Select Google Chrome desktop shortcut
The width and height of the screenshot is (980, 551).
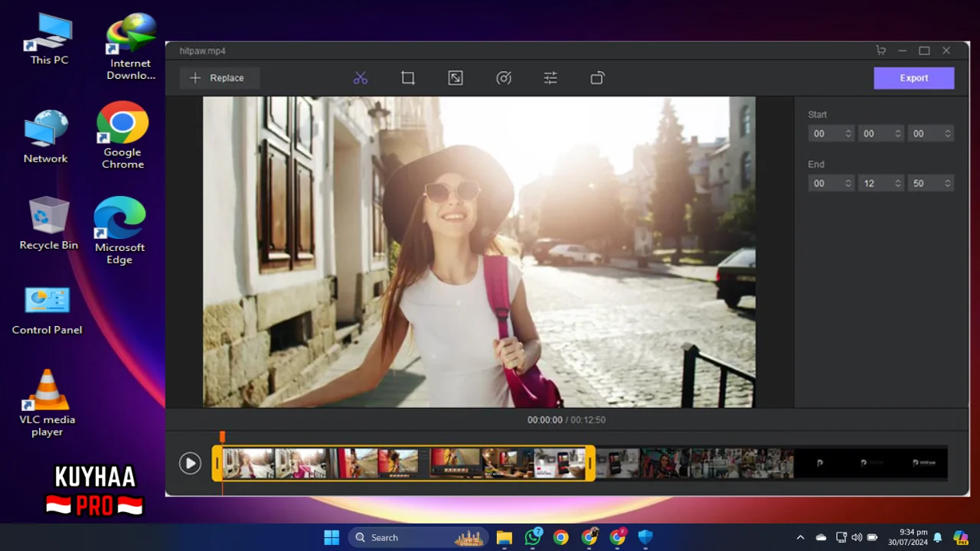pyautogui.click(x=122, y=135)
